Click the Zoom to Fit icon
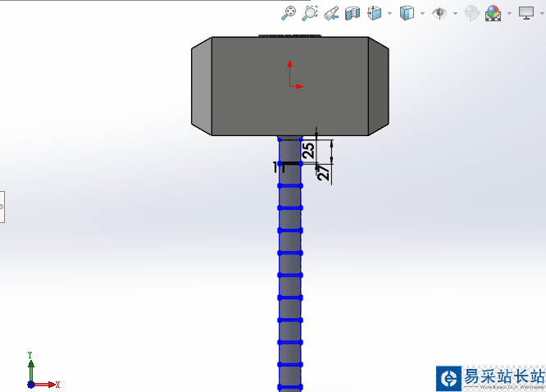 (289, 13)
